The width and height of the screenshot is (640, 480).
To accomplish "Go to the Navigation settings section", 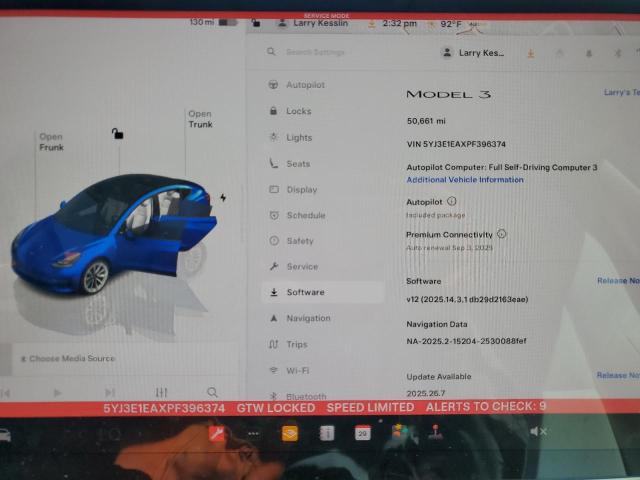I will click(300, 318).
